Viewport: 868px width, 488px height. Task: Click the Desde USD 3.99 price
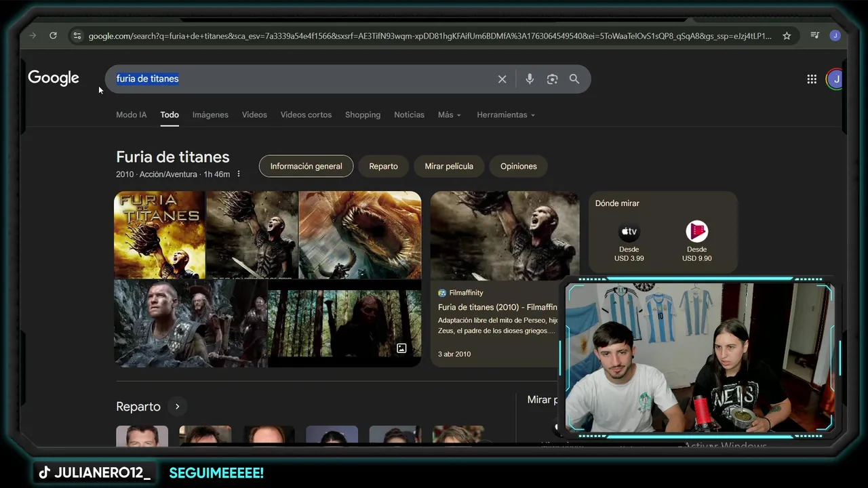(629, 254)
